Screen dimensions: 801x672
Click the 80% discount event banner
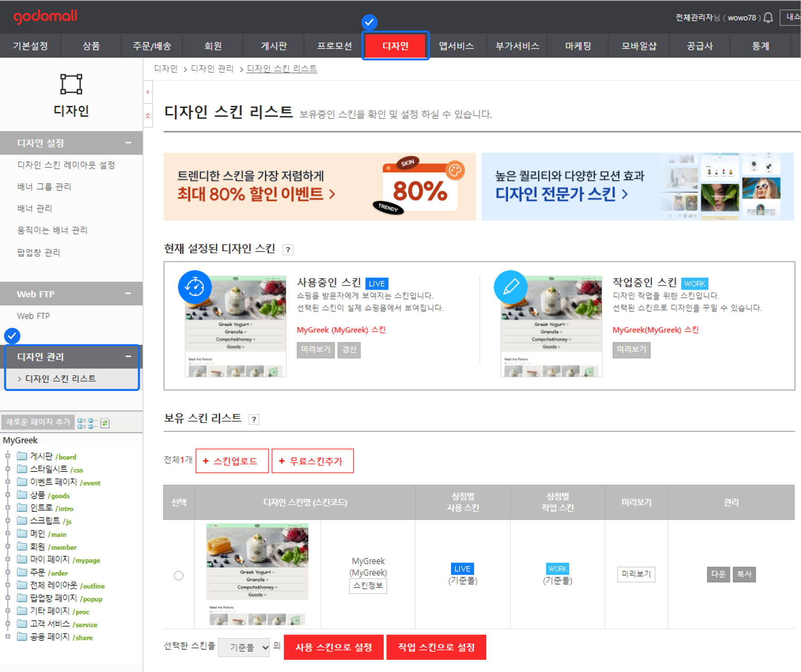click(319, 187)
